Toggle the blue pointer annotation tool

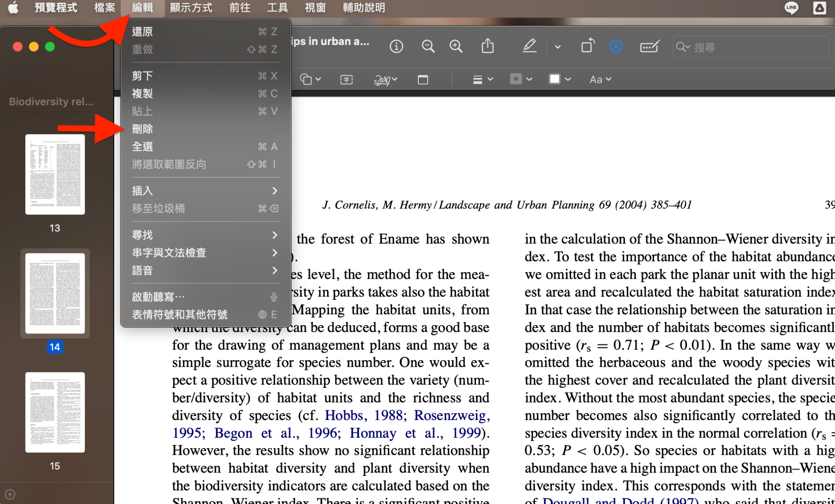click(x=616, y=46)
